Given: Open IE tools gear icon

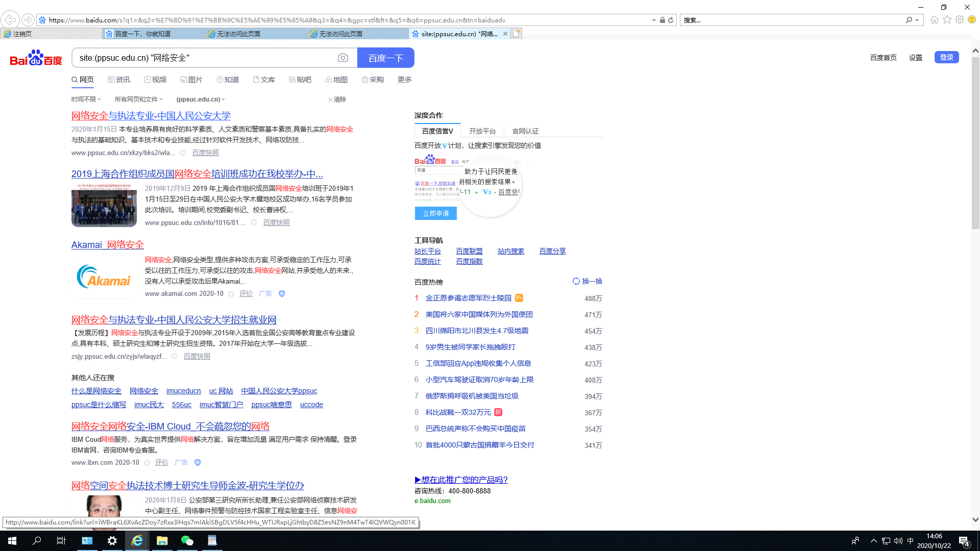Looking at the screenshot, I should [x=960, y=20].
